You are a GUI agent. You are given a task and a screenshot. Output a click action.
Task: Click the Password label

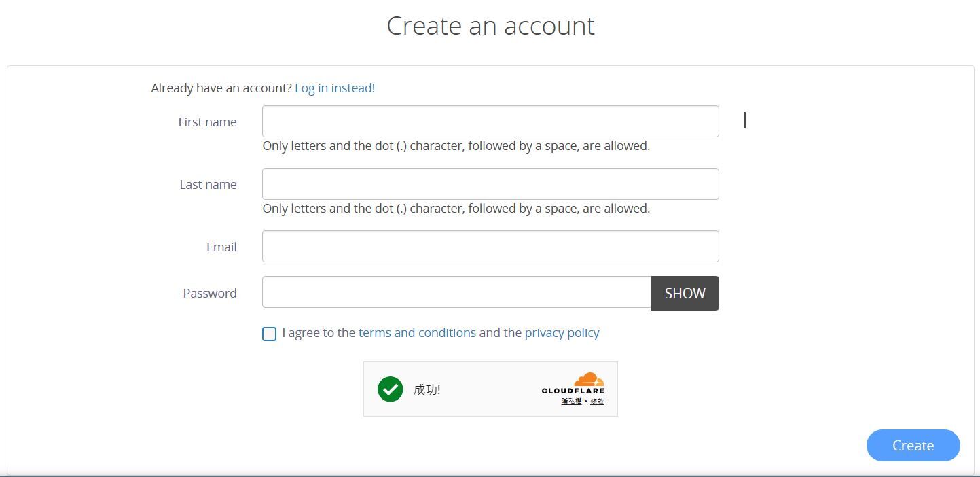point(210,293)
